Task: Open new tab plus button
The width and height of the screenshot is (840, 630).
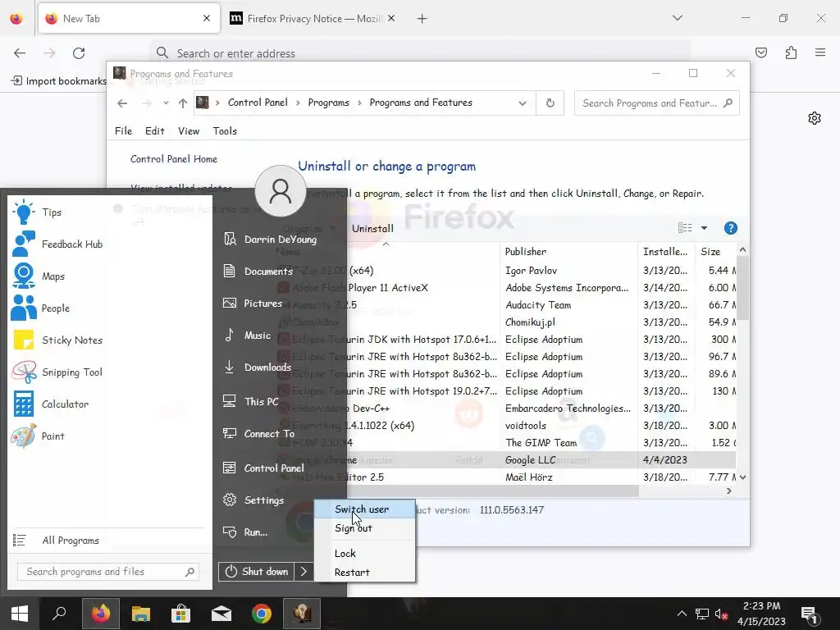Action: click(x=422, y=19)
